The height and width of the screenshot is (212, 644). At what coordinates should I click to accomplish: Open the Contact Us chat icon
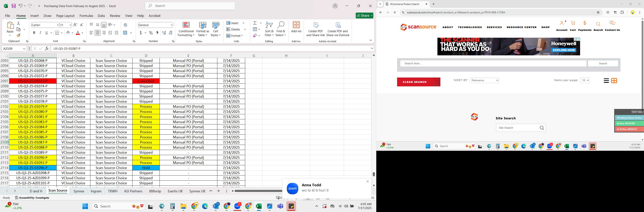pyautogui.click(x=612, y=23)
